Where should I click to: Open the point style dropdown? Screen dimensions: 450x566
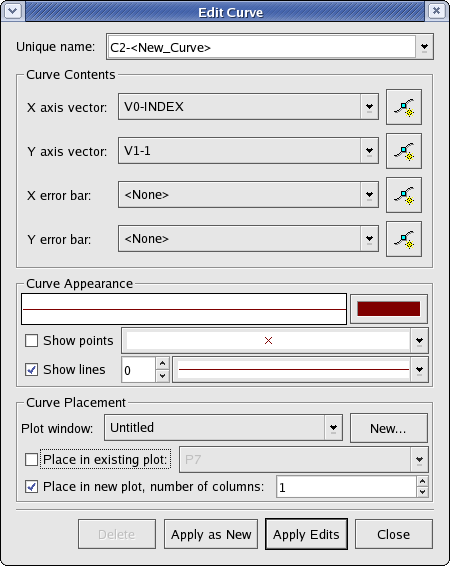coord(419,340)
